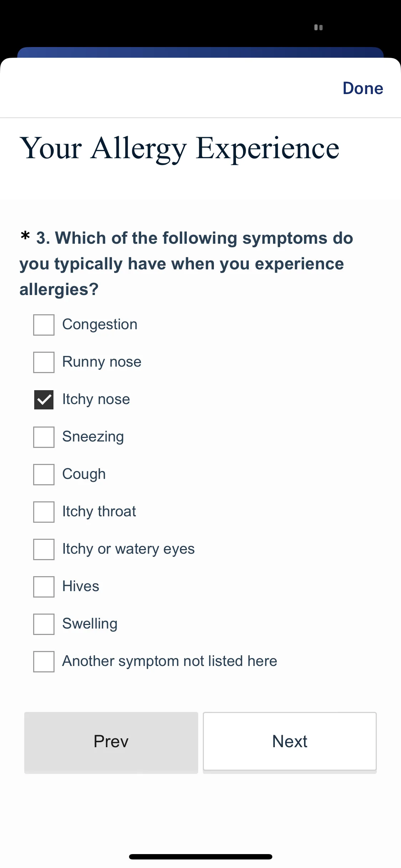Tick the Swelling checkbox
This screenshot has width=401, height=868.
pyautogui.click(x=44, y=624)
